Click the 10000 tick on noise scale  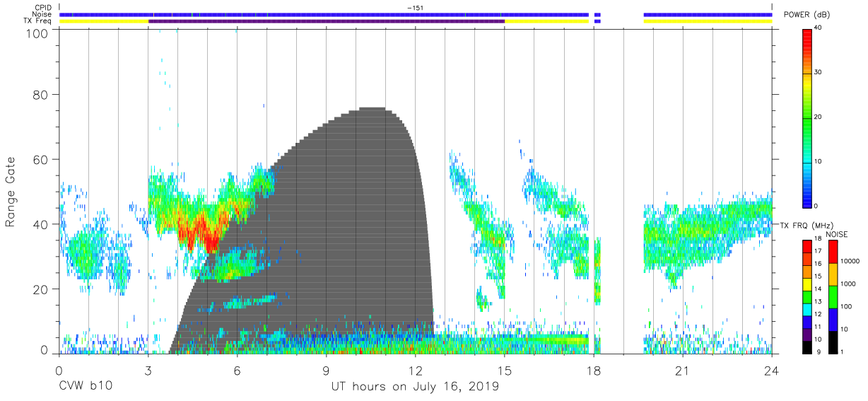pos(850,261)
